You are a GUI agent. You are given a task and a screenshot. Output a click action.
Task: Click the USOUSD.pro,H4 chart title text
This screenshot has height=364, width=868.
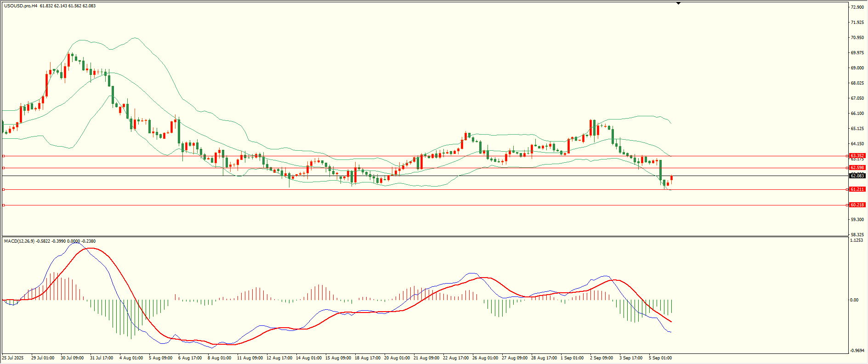pos(21,6)
